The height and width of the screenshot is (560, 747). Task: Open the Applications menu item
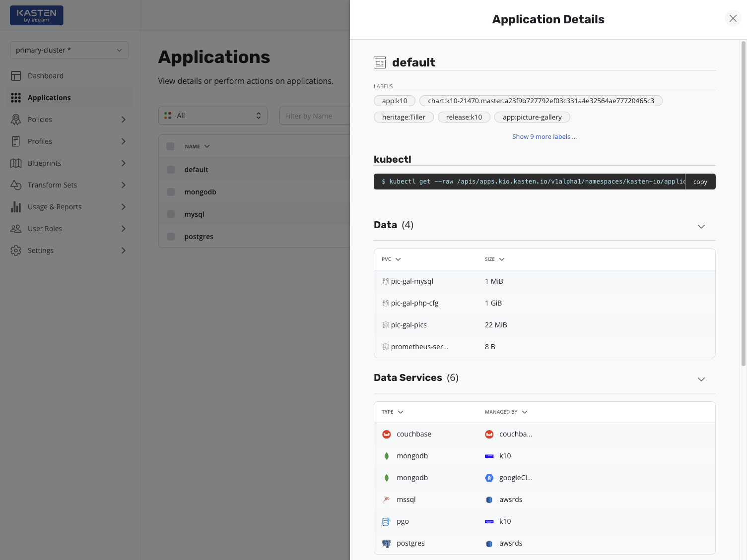tap(69, 98)
